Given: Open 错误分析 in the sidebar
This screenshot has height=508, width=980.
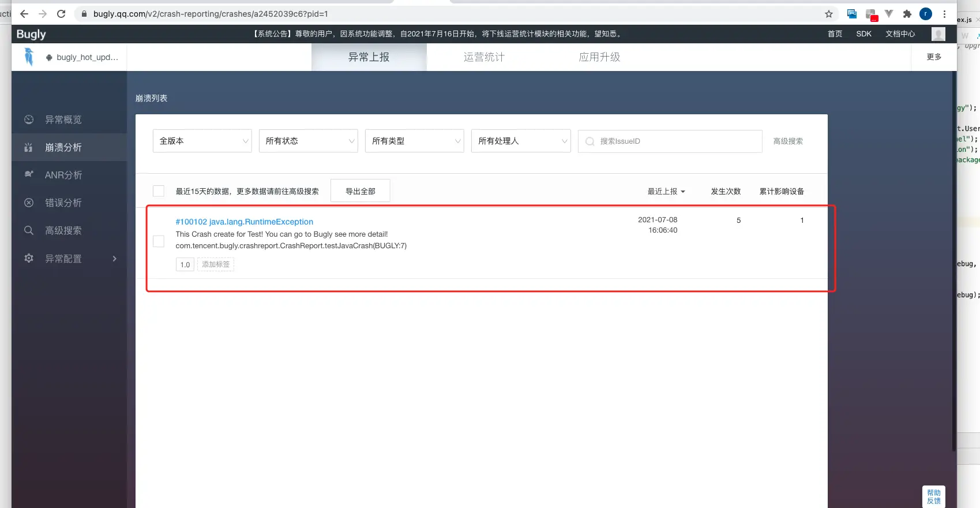Looking at the screenshot, I should pos(63,203).
